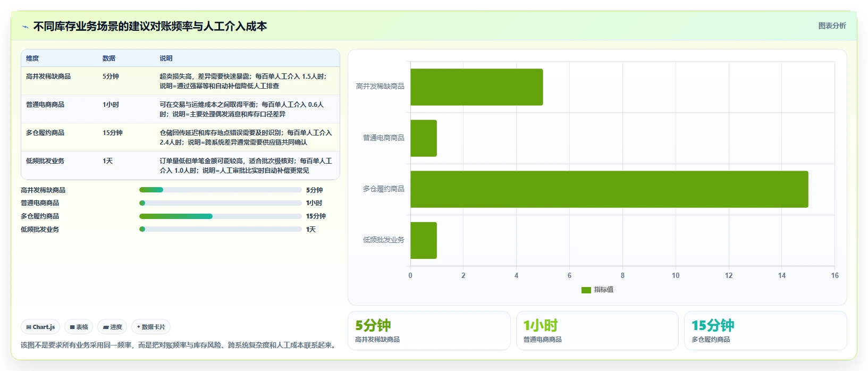Select the 表格 tag chip
The image size is (868, 371).
point(79,327)
